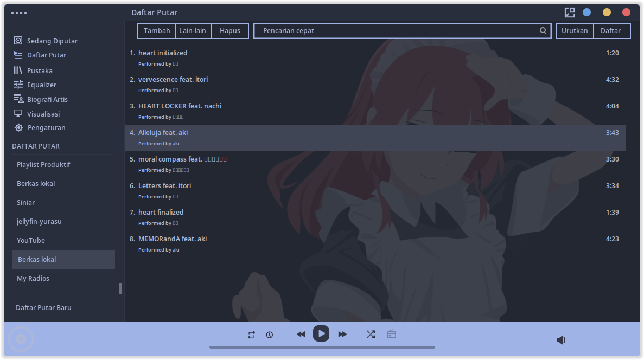Select track heart finalized
644x360 pixels.
375,217
